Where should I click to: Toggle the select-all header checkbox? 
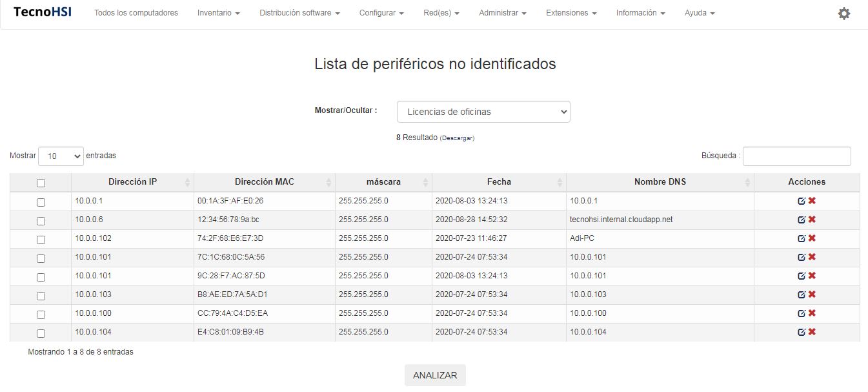(x=41, y=183)
